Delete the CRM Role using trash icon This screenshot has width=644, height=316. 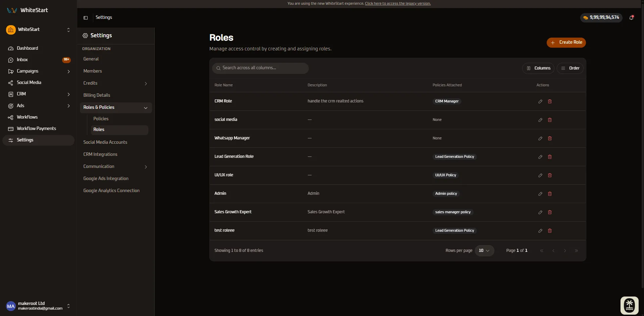[550, 101]
